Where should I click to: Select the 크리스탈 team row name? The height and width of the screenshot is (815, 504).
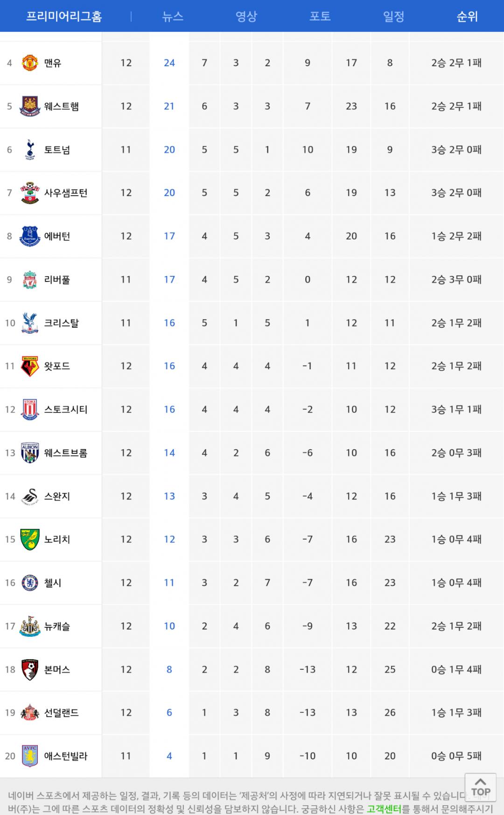coord(61,323)
